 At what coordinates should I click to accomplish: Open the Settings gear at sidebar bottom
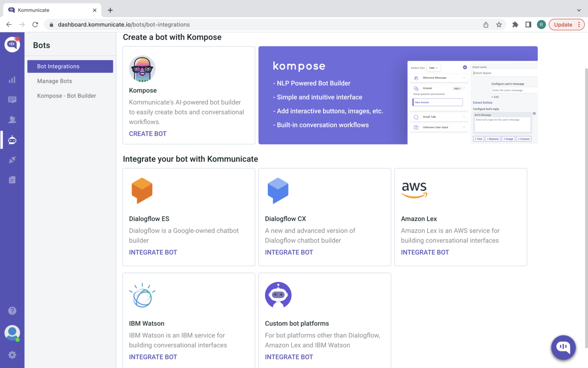[12, 355]
